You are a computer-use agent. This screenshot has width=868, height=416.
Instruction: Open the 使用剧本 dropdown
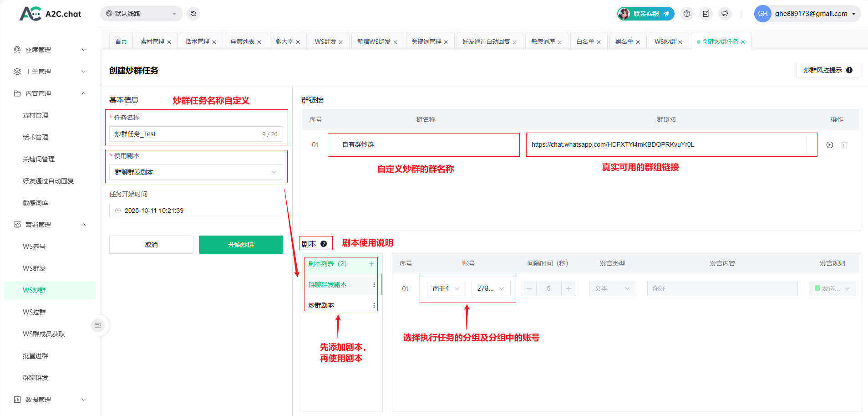coord(196,172)
